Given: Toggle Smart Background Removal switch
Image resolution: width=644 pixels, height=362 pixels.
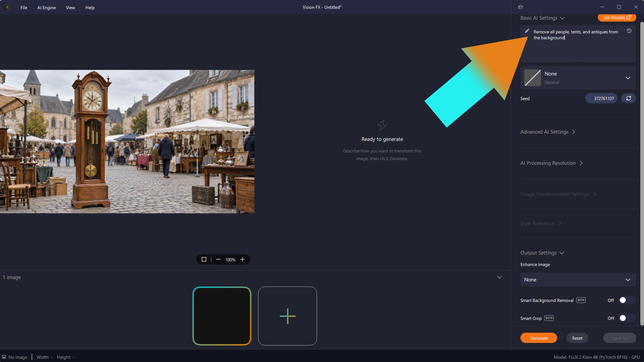Looking at the screenshot, I should pyautogui.click(x=627, y=300).
